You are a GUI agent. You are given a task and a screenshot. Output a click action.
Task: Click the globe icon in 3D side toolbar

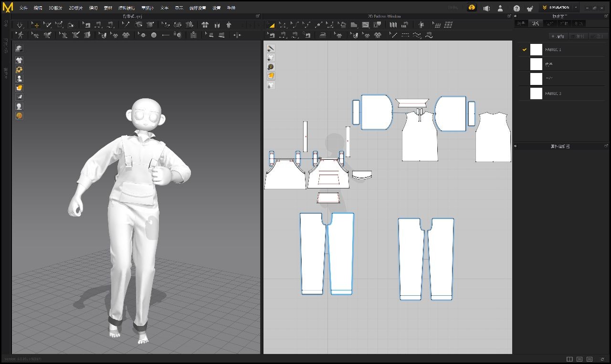20,115
